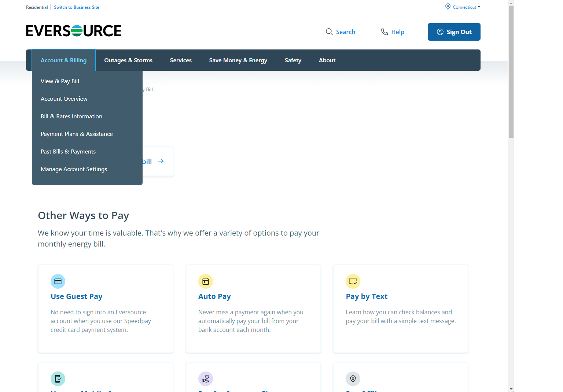This screenshot has height=392, width=563.
Task: Click the Use Guest Pay card description text
Action: click(x=101, y=321)
